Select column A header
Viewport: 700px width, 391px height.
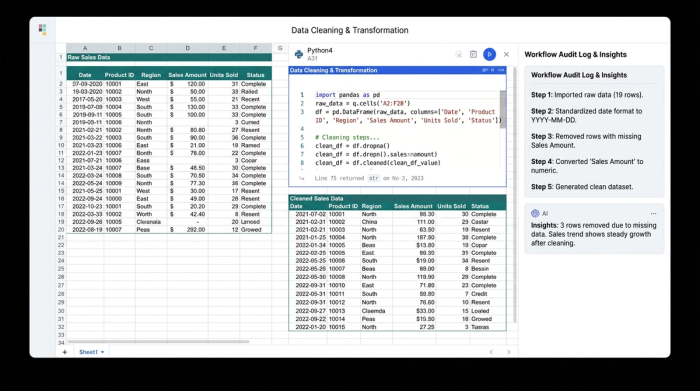pyautogui.click(x=85, y=48)
